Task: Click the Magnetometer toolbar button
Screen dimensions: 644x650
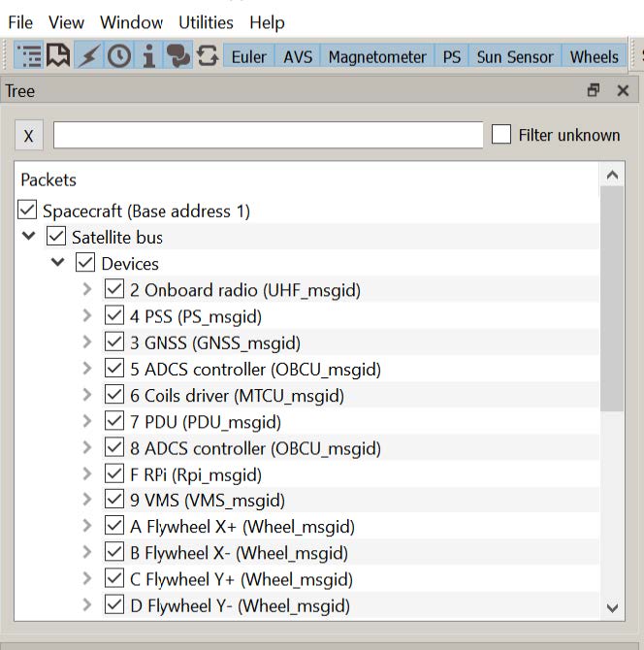Action: point(376,56)
